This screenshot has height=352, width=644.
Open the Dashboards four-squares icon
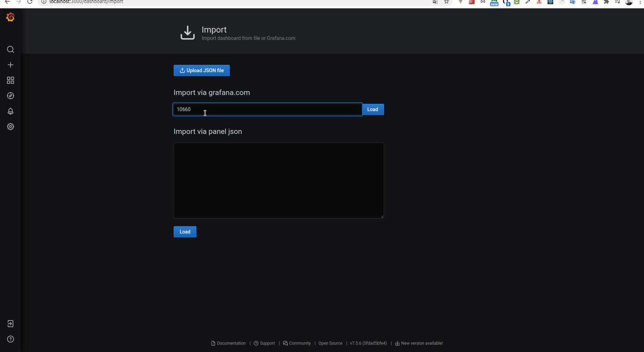[x=11, y=80]
